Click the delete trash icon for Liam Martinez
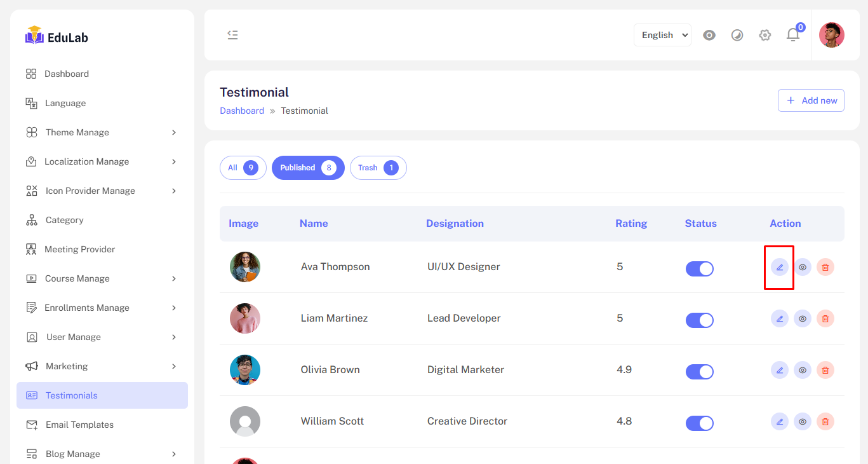The image size is (868, 464). coord(825,318)
